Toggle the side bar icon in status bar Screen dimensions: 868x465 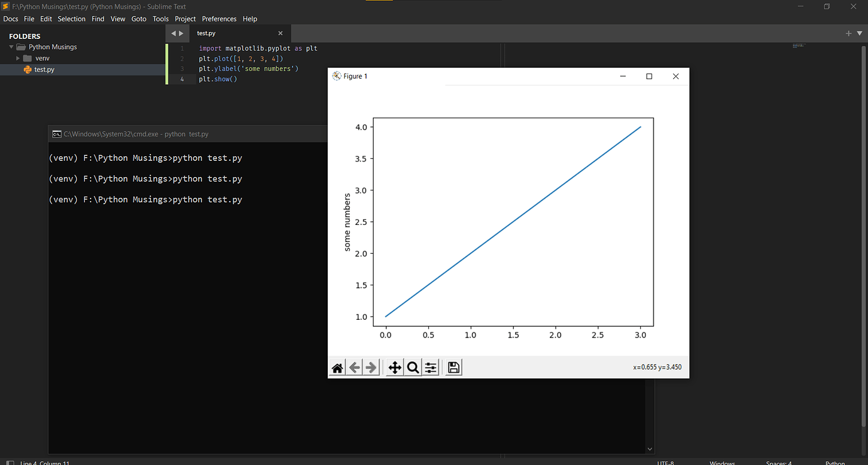10,463
